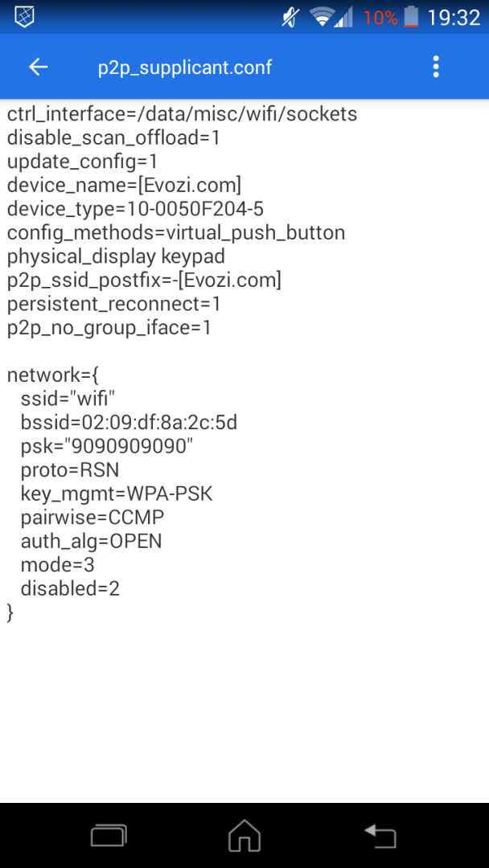Viewport: 489px width, 868px height.
Task: Tap the p2p_ssid_postfix line
Action: click(x=144, y=280)
